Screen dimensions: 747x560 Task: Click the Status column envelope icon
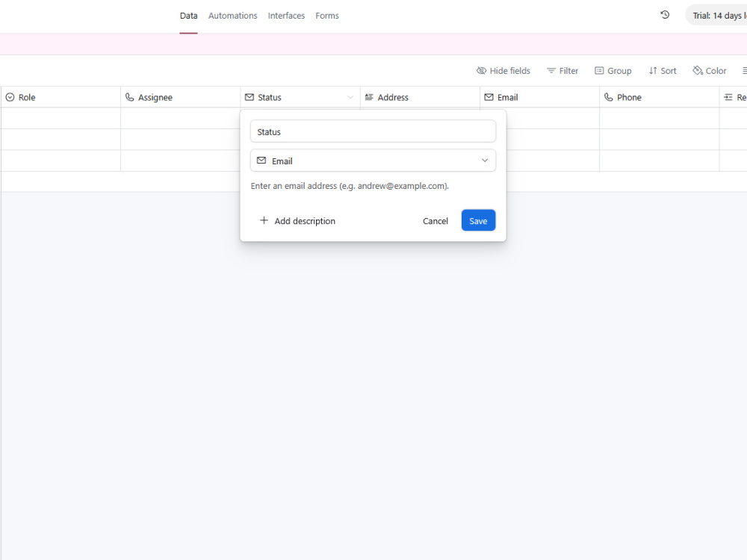(249, 97)
